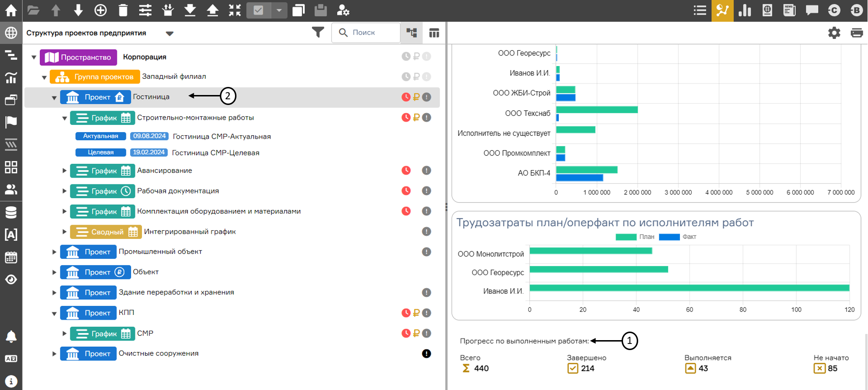Toggle План legend in labor chart

coord(635,237)
